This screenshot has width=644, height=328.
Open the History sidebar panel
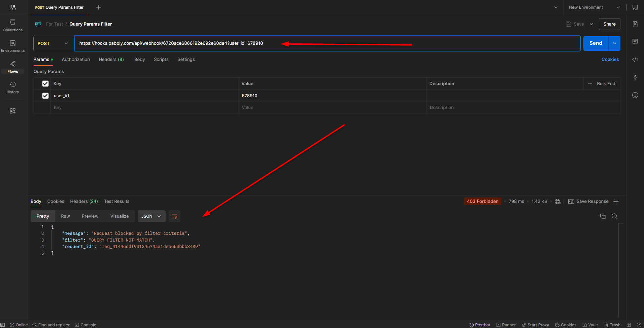pyautogui.click(x=13, y=87)
